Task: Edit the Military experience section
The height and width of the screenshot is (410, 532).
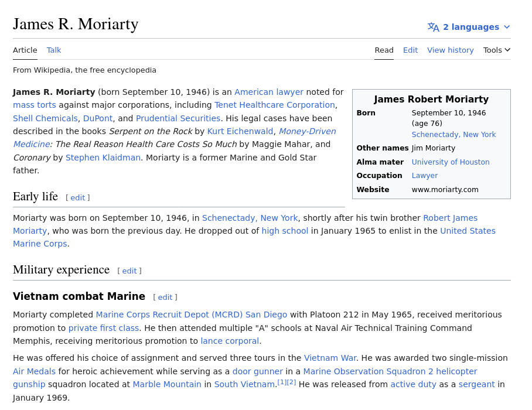Action: point(129,271)
